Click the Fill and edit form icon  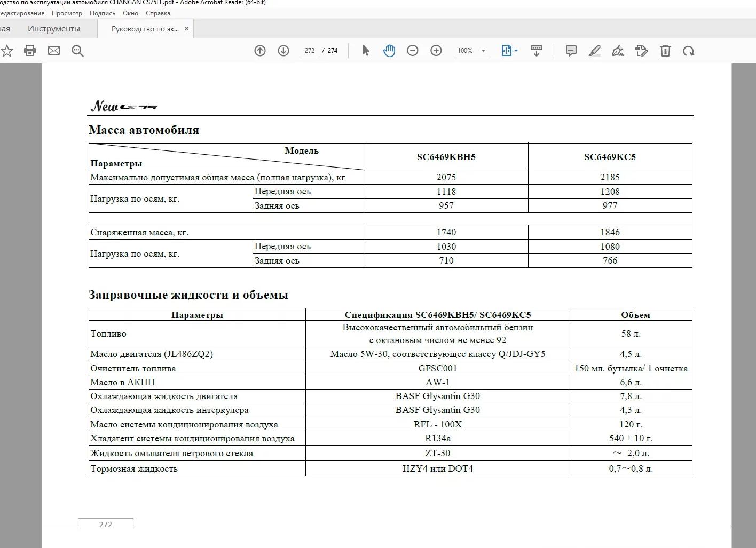[642, 51]
